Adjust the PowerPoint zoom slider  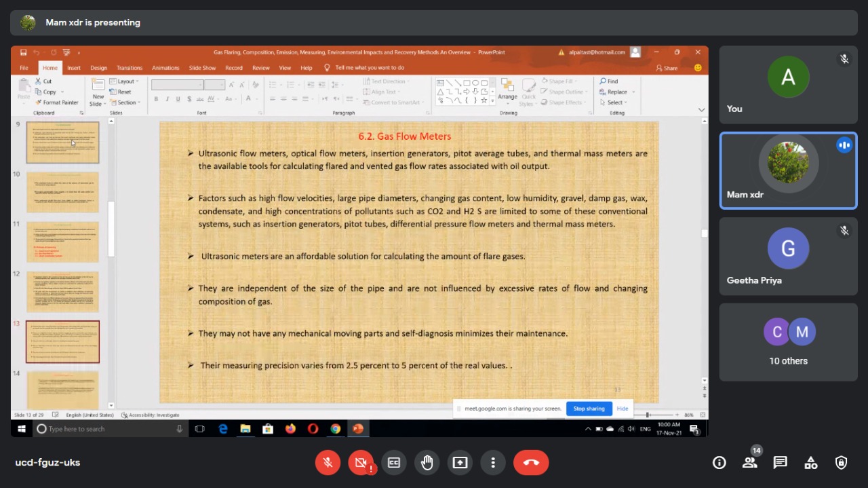[x=648, y=415]
